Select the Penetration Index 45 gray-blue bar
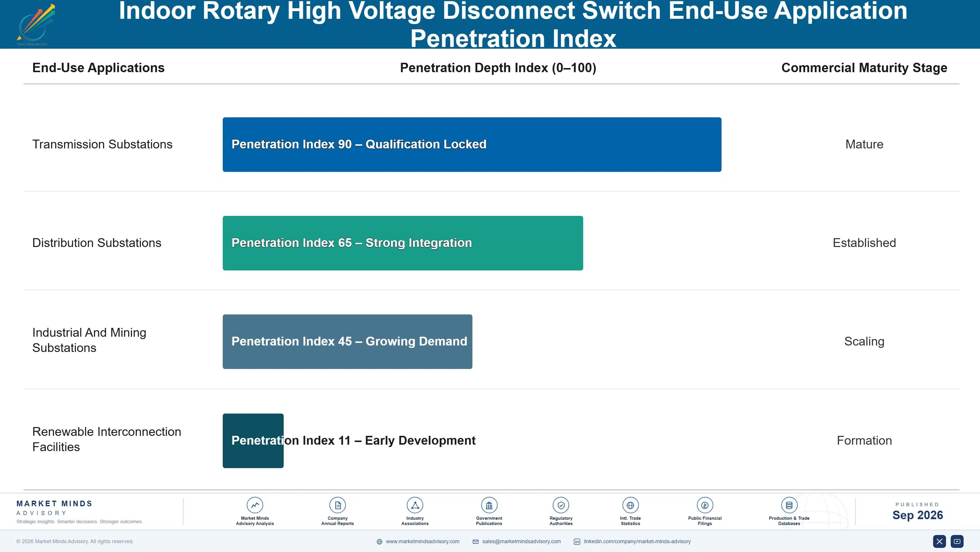 (347, 341)
